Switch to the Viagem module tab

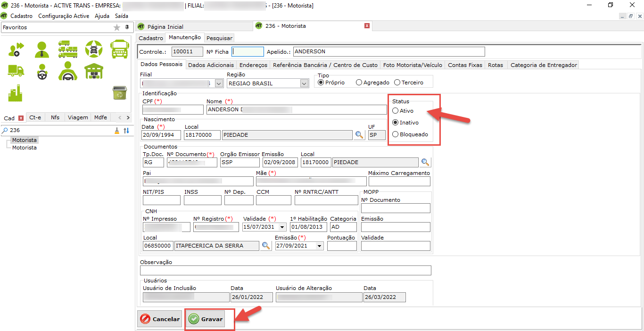(x=77, y=117)
